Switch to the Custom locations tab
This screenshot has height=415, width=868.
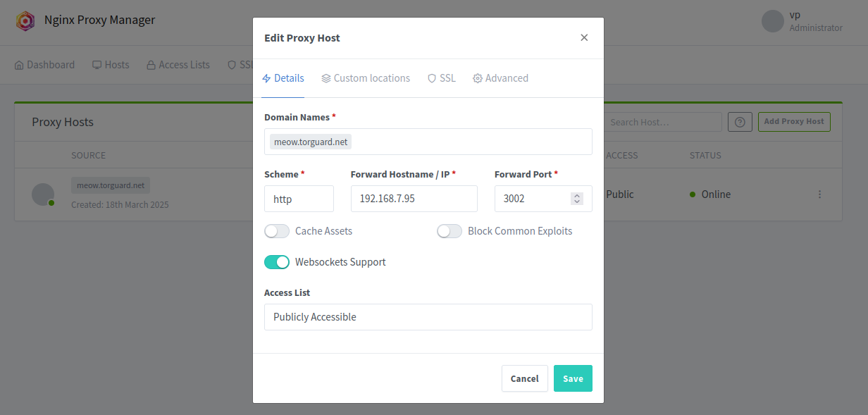[x=366, y=78]
